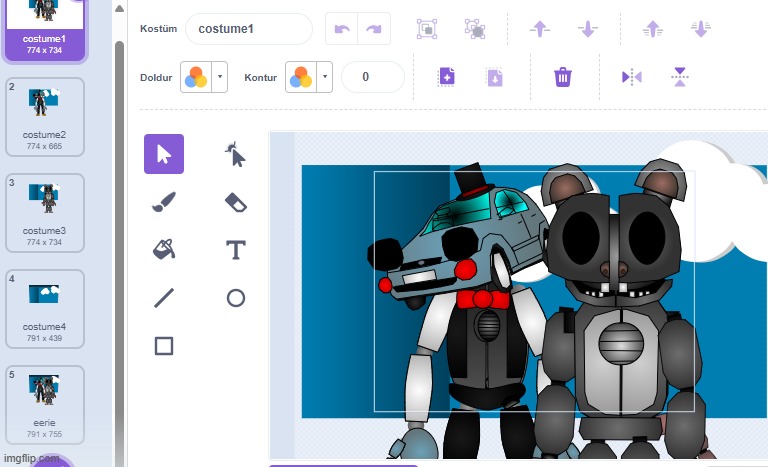
Task: Choose the Brush tool
Action: (x=164, y=202)
